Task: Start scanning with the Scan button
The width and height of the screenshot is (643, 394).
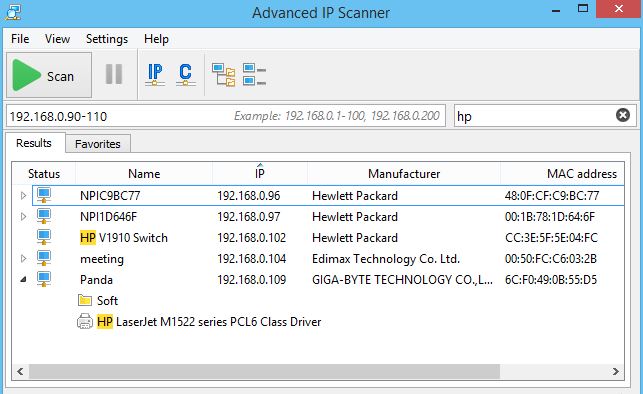Action: (x=49, y=75)
